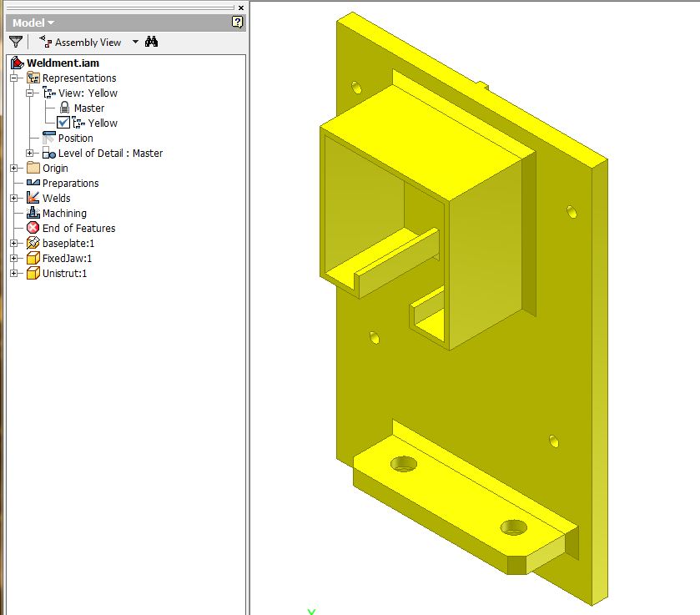Viewport: 700px width, 615px height.
Task: Click the browser filter icon
Action: (14, 41)
